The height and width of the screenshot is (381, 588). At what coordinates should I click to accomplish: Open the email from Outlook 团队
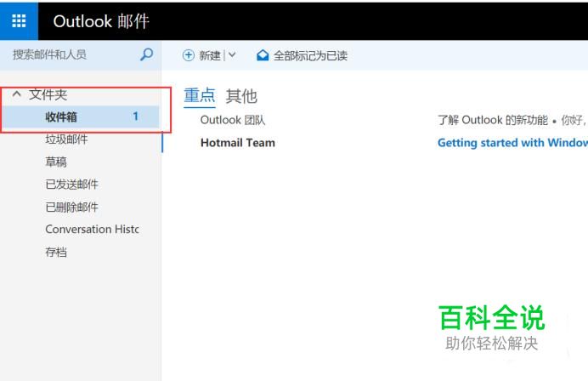[x=233, y=120]
